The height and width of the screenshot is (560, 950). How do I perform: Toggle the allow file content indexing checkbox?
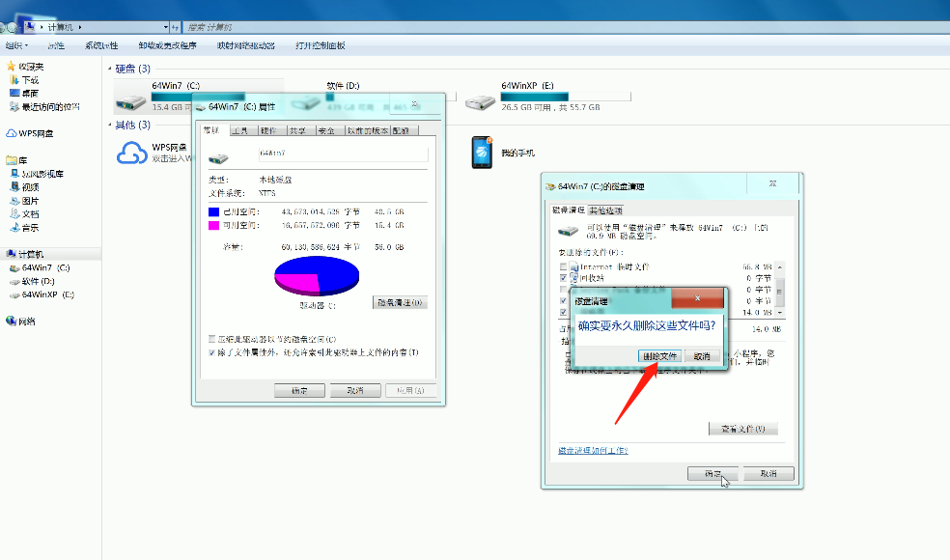click(212, 352)
